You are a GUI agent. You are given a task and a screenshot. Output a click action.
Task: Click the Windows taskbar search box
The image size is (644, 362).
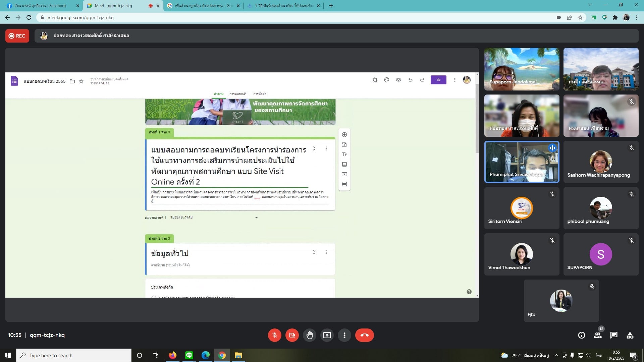tap(74, 355)
